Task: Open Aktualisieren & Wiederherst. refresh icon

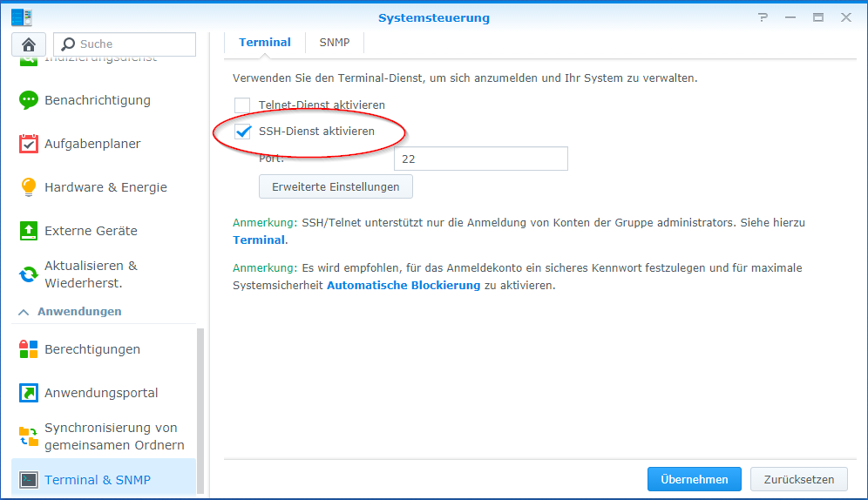Action: pos(29,274)
